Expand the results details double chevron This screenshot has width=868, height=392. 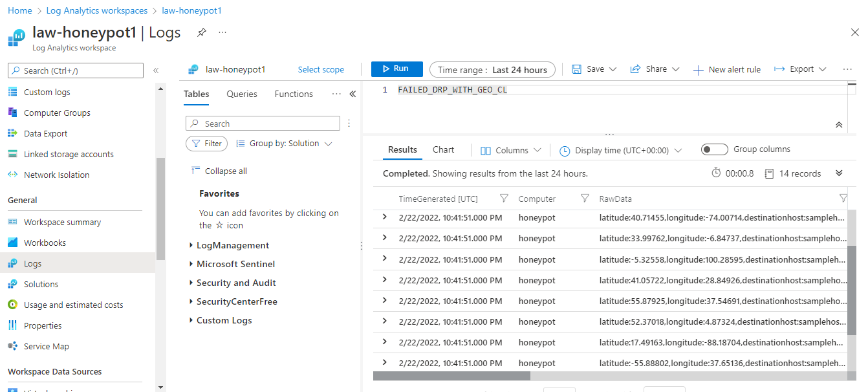pyautogui.click(x=839, y=173)
